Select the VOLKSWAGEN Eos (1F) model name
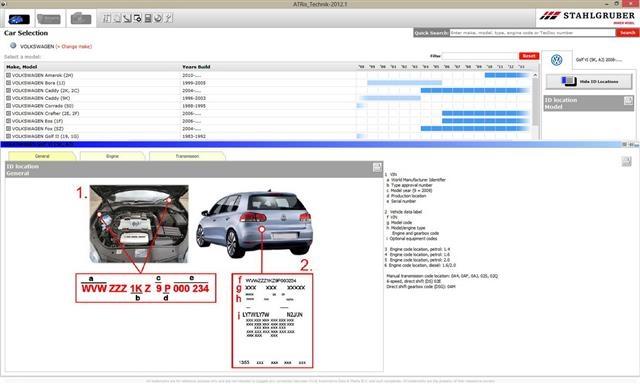640x384 pixels. click(37, 121)
